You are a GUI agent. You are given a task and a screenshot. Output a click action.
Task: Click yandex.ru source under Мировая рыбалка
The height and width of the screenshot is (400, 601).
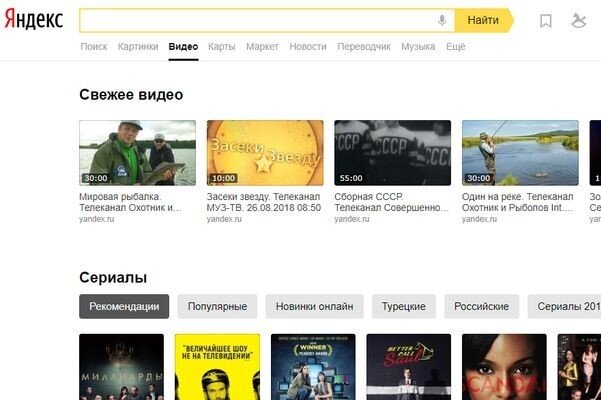(x=97, y=219)
